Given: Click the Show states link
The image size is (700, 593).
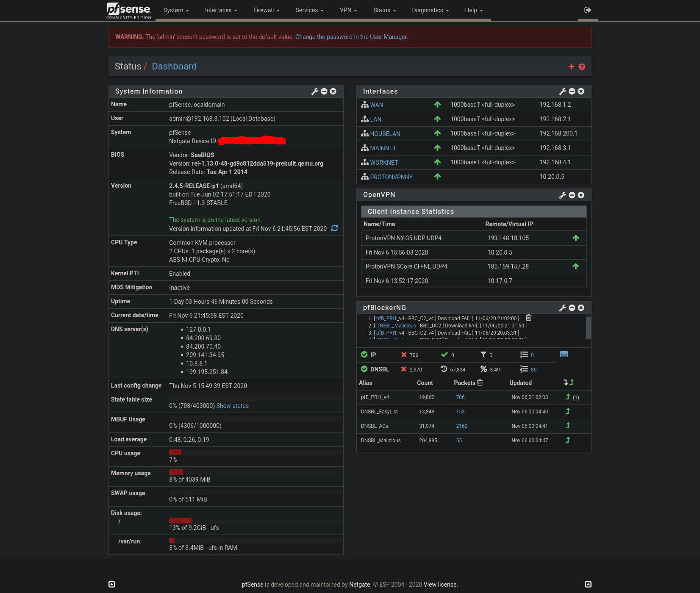Looking at the screenshot, I should (x=233, y=406).
